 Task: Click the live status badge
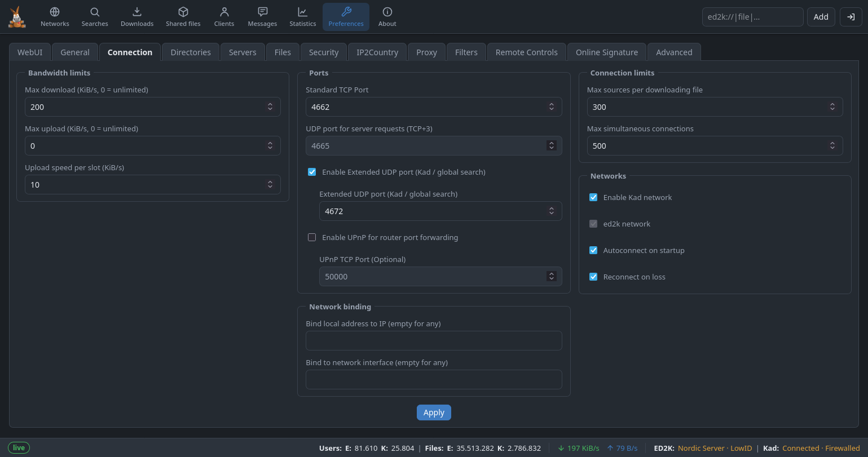pos(19,448)
